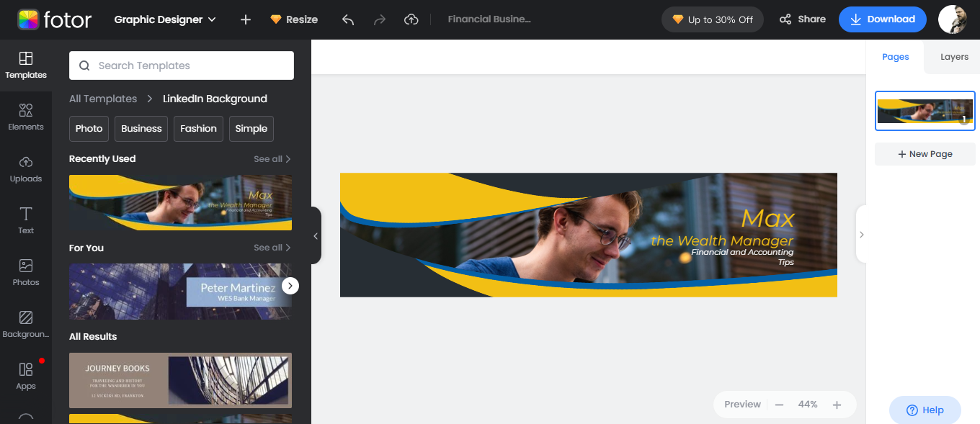Edit the Financial Busine... project title
The height and width of the screenshot is (424, 980).
coord(489,19)
